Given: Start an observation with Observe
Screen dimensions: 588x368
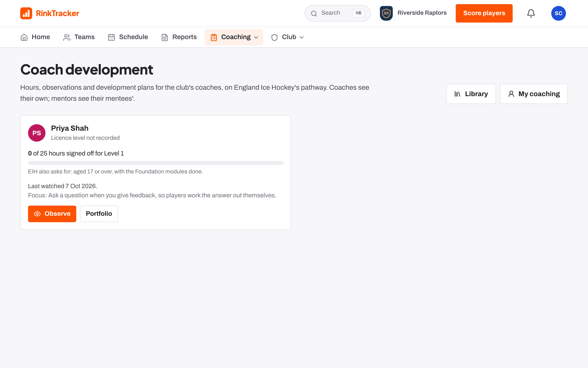Looking at the screenshot, I should [x=52, y=214].
